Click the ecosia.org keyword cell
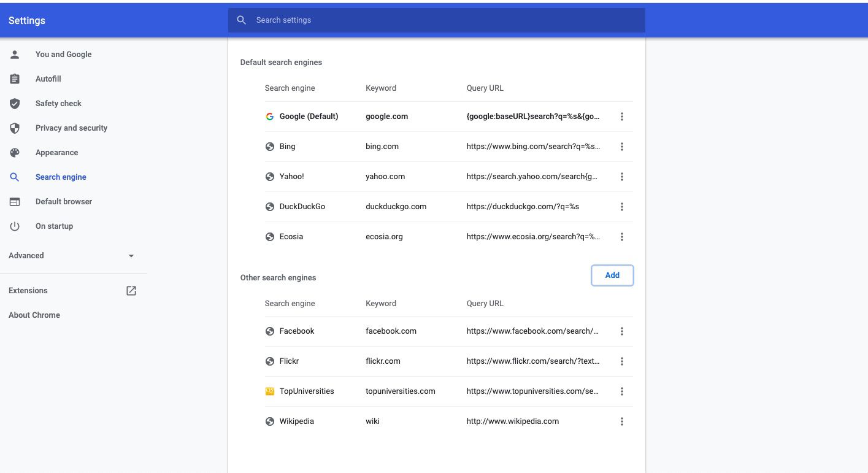This screenshot has width=868, height=473. coord(384,237)
